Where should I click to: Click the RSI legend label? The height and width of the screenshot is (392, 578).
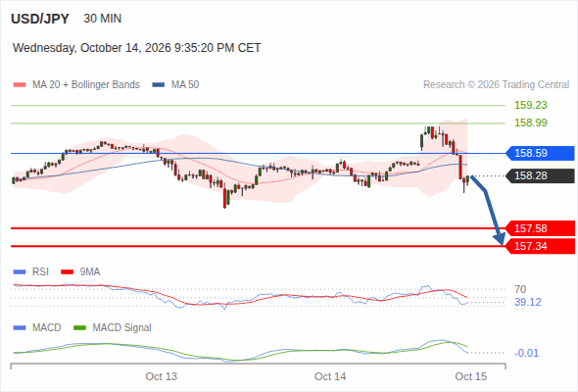point(40,272)
